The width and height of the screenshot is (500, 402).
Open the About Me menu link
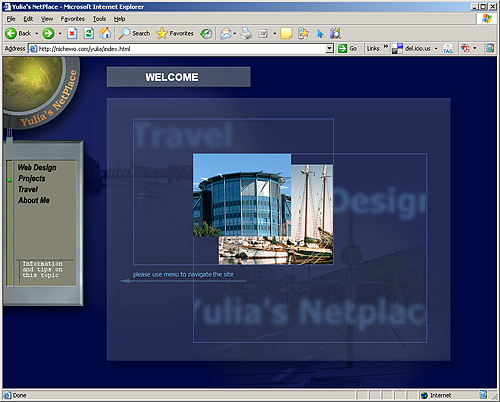coord(34,200)
